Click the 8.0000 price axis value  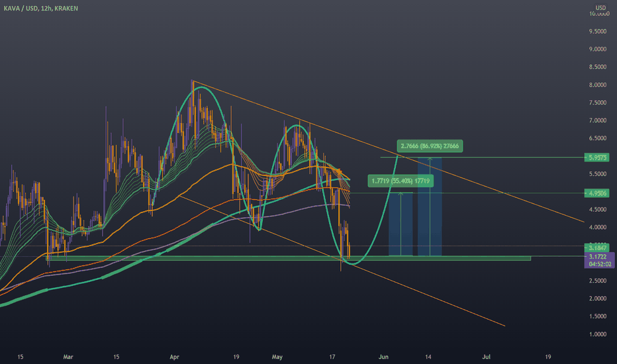coord(597,85)
